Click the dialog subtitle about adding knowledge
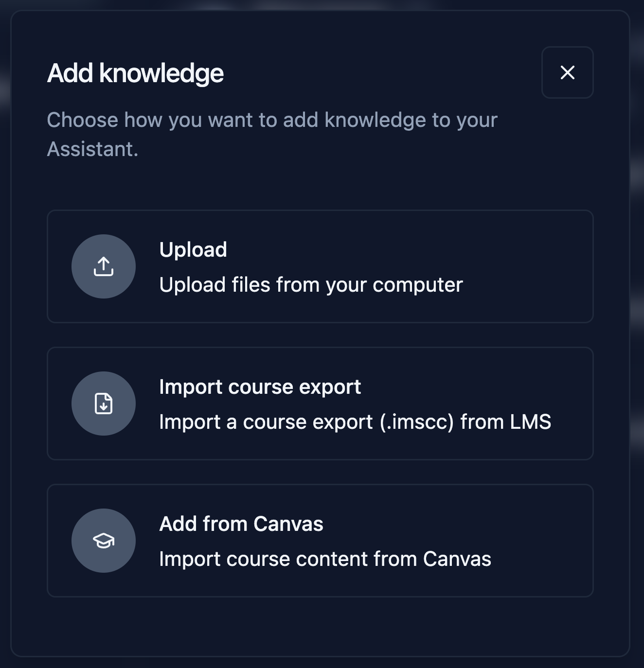Image resolution: width=644 pixels, height=668 pixels. [272, 134]
